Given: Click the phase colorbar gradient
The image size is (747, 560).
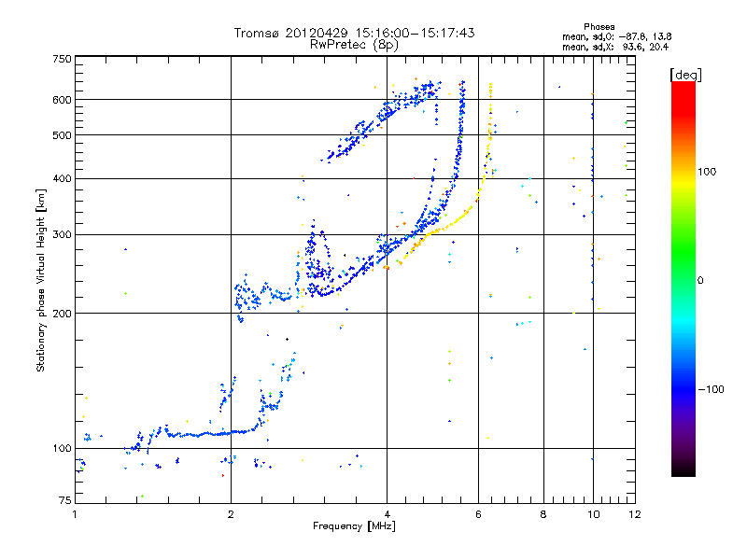Looking at the screenshot, I should [x=684, y=278].
